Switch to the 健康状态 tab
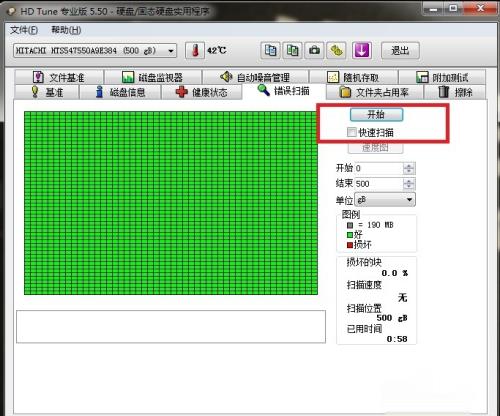 click(202, 92)
